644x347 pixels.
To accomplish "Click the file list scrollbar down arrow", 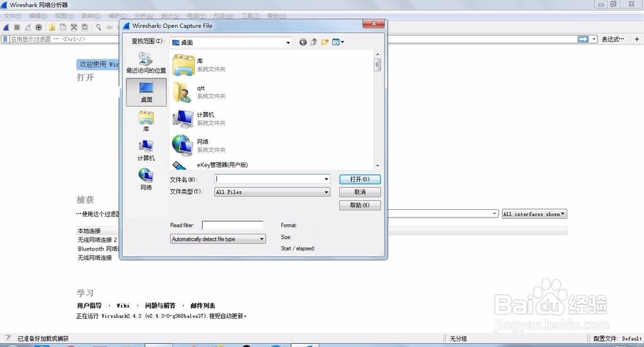I will [377, 165].
